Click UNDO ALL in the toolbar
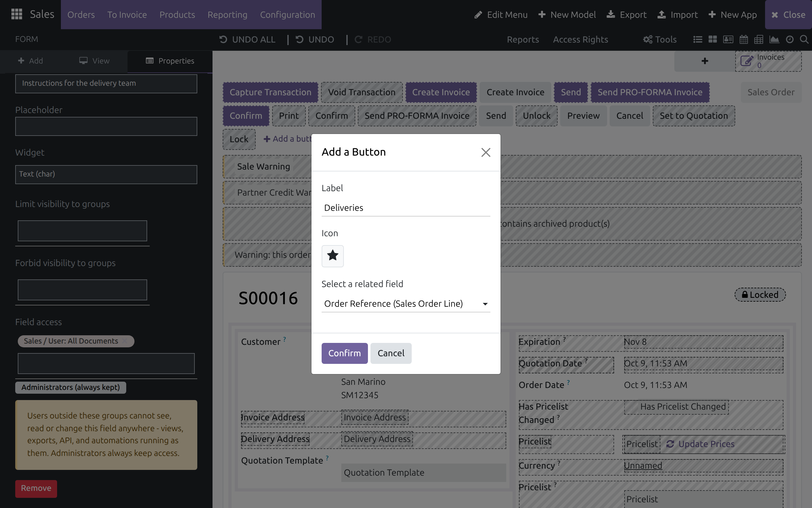 pos(247,40)
